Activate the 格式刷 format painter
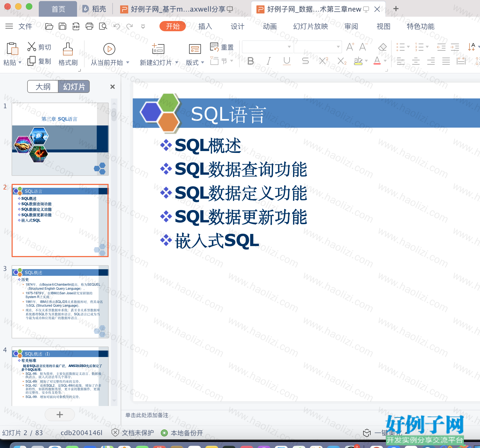 tap(68, 54)
